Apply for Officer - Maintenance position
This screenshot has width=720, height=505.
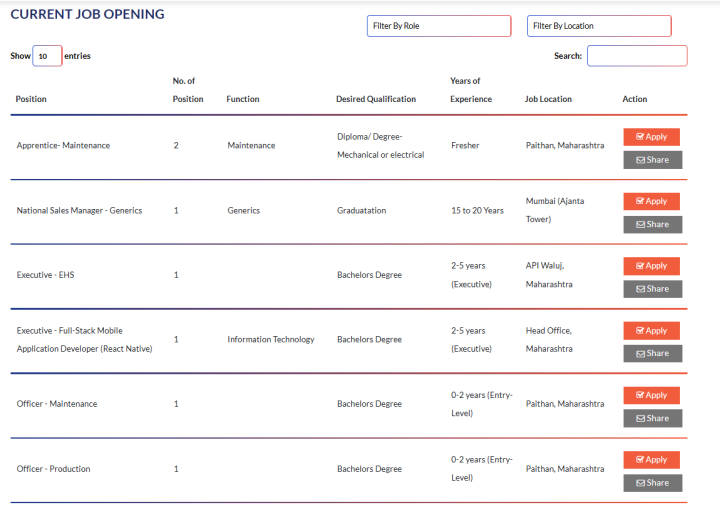click(651, 395)
